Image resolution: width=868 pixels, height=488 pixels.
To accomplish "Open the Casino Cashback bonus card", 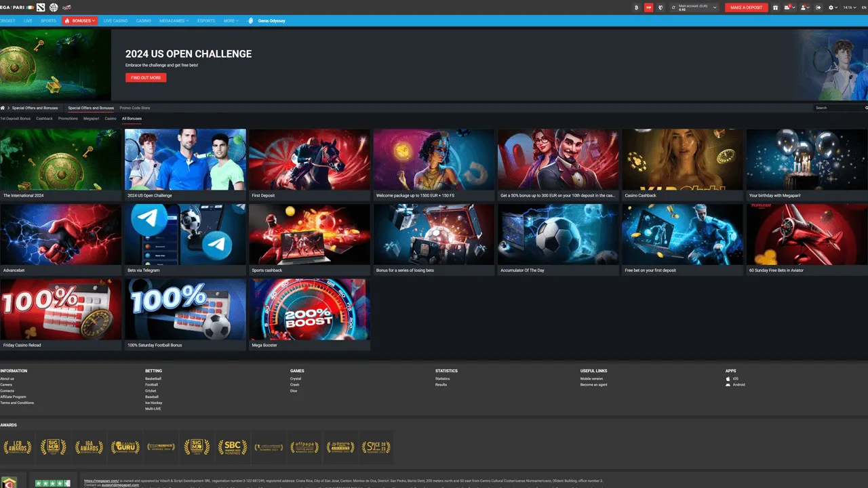I will [683, 165].
